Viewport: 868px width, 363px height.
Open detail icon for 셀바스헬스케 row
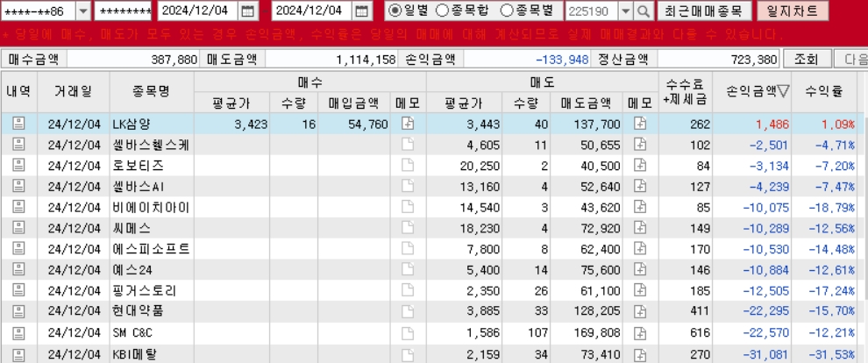click(18, 145)
